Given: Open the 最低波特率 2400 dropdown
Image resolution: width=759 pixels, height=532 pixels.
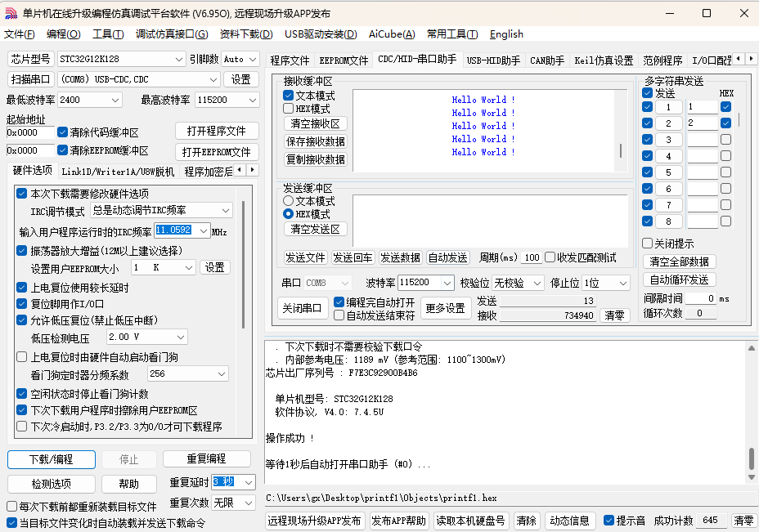Looking at the screenshot, I should (115, 101).
